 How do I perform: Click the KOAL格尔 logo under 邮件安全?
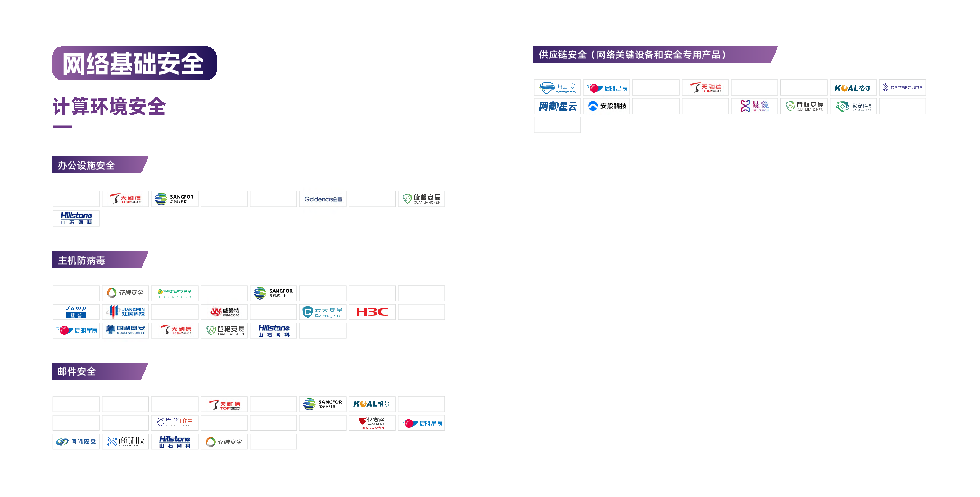(372, 404)
